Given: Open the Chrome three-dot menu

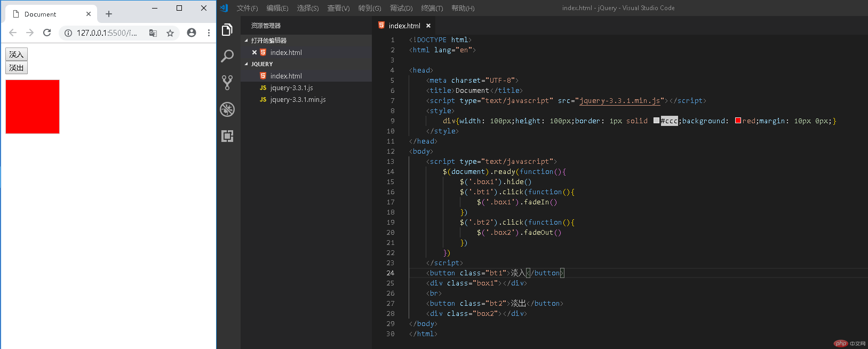Looking at the screenshot, I should point(209,33).
